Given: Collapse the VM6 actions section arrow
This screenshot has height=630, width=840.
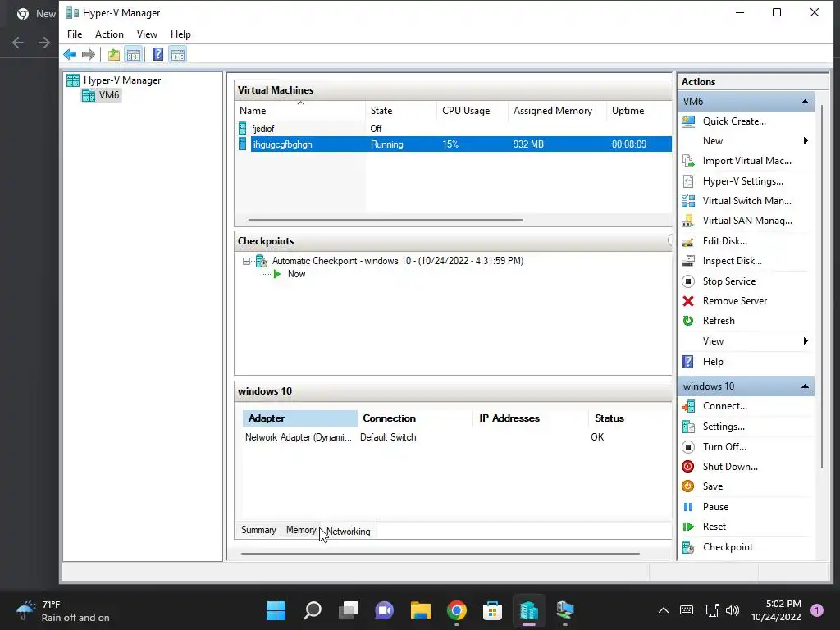Looking at the screenshot, I should 805,101.
